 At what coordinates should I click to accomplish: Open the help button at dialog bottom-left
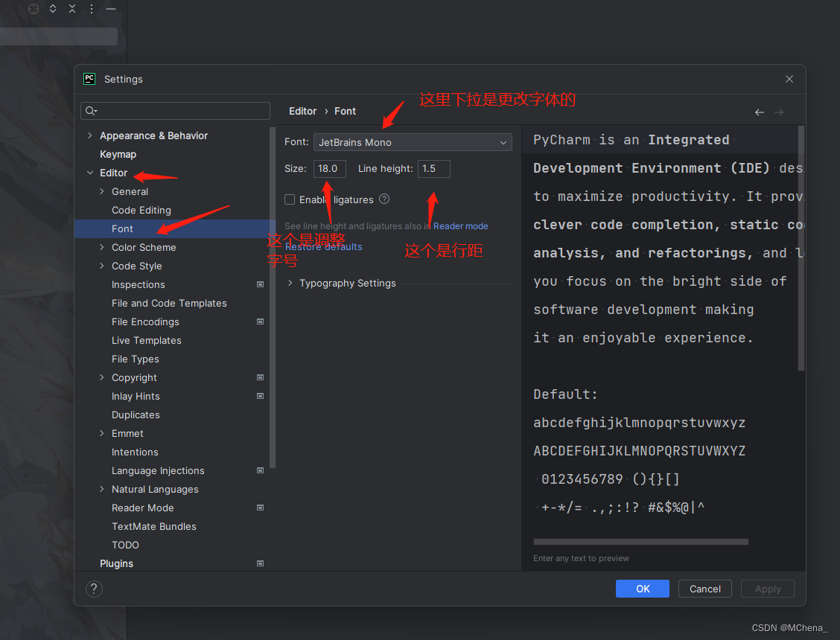[x=94, y=589]
